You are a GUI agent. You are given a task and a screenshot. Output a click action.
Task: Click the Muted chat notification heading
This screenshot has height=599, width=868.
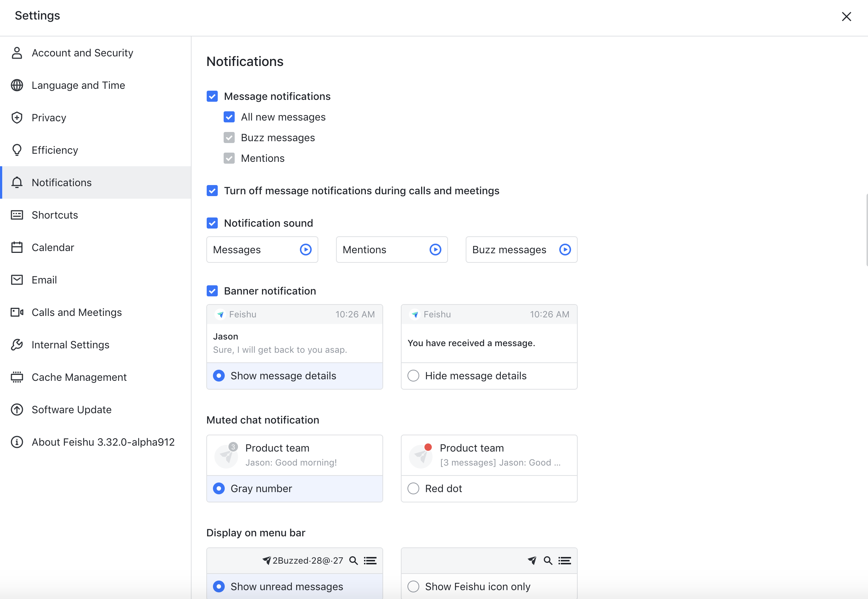(x=263, y=420)
